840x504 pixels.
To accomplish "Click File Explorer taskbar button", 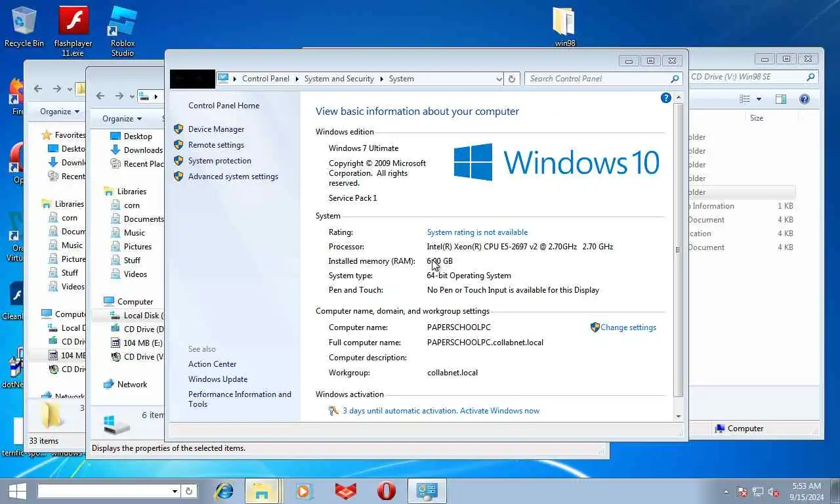I will pos(262,491).
